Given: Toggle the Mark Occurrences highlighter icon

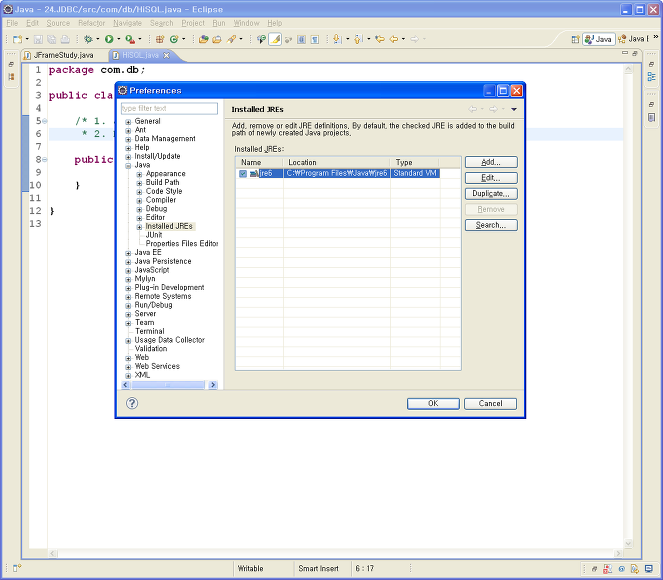Looking at the screenshot, I should (275, 39).
